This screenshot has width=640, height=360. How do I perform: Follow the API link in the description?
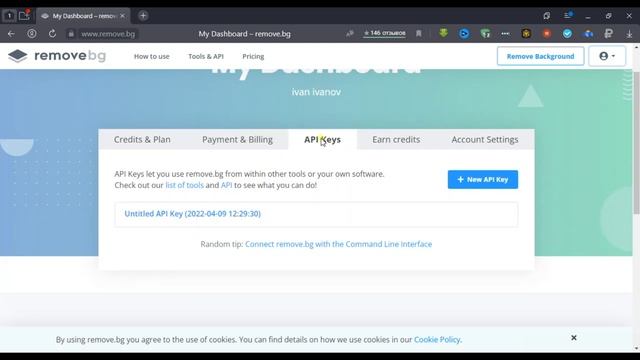[x=227, y=185]
